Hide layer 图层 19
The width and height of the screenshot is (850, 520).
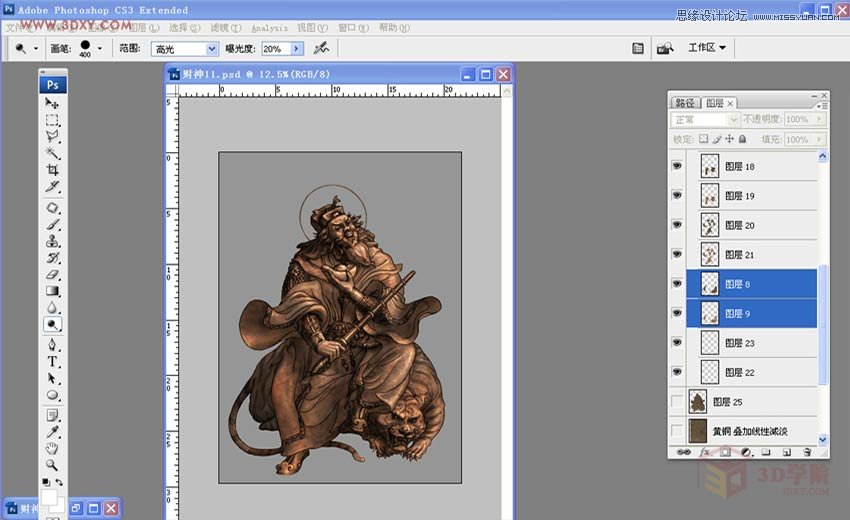[677, 195]
